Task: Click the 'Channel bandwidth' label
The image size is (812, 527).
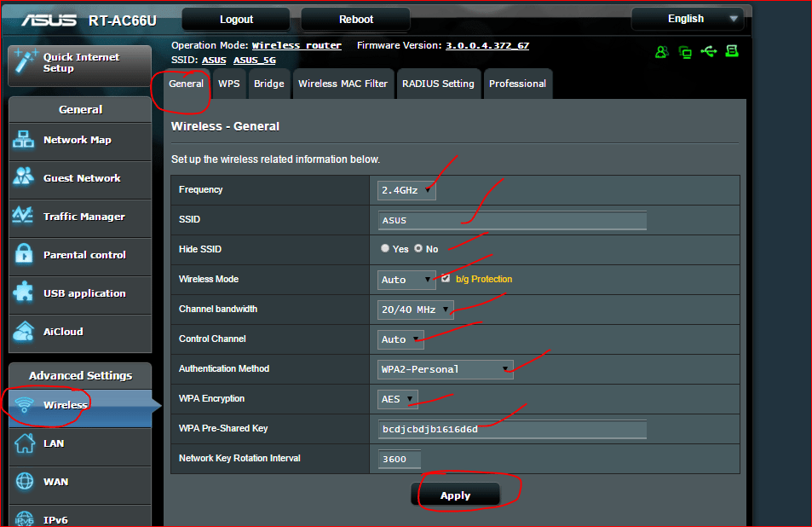Action: 218,309
